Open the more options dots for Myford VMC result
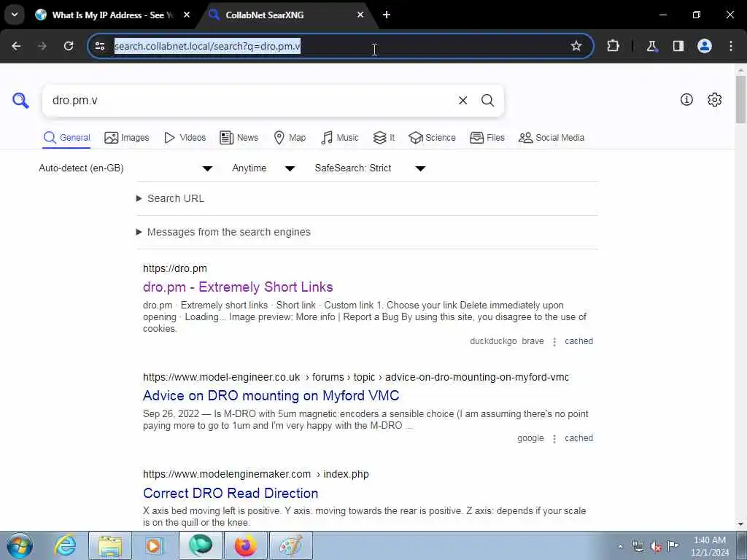This screenshot has width=747, height=560. [x=554, y=438]
